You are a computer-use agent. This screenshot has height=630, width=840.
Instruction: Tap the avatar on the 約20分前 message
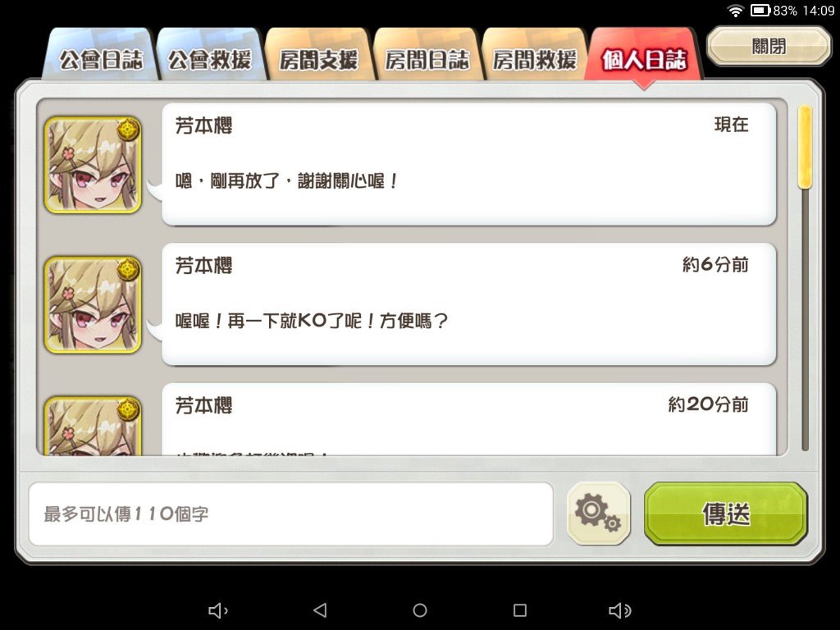tap(93, 426)
